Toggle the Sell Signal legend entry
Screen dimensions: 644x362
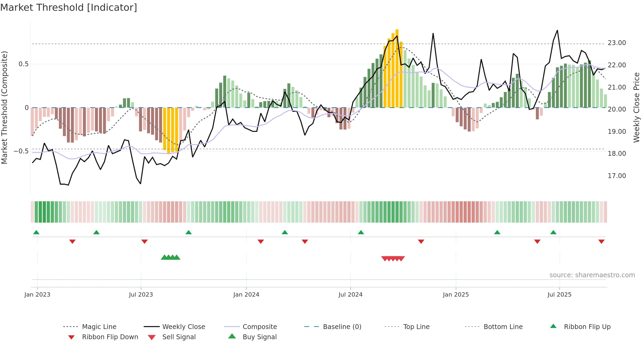click(171, 337)
